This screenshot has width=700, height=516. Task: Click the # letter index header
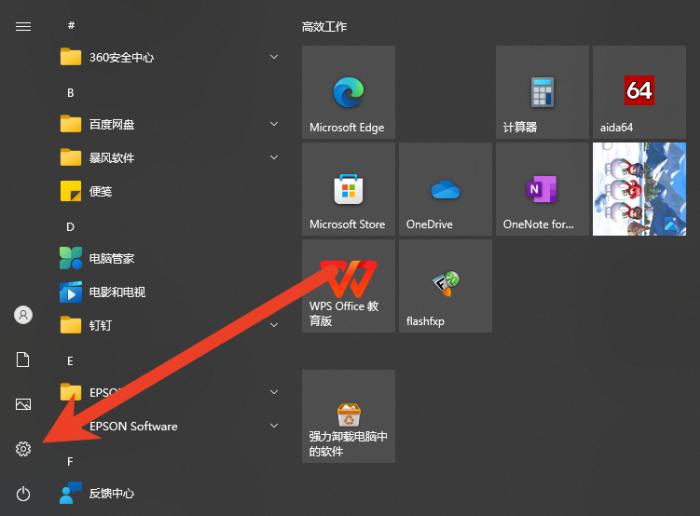point(71,25)
